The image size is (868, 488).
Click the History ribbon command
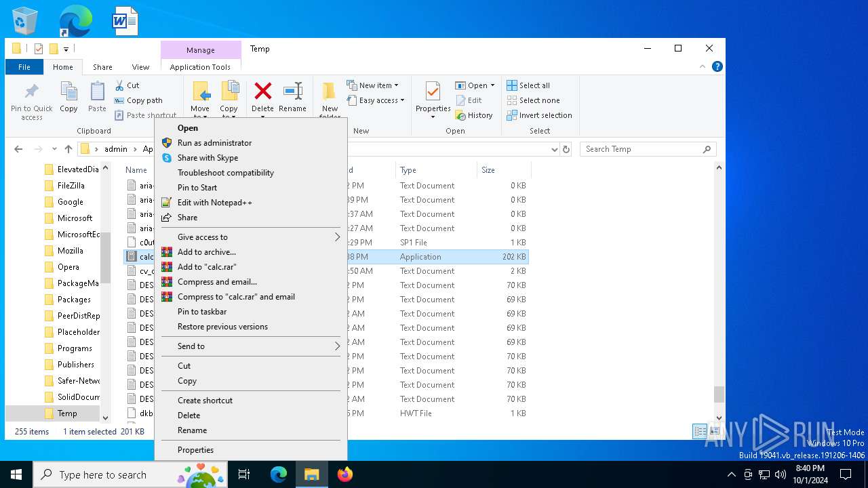474,115
